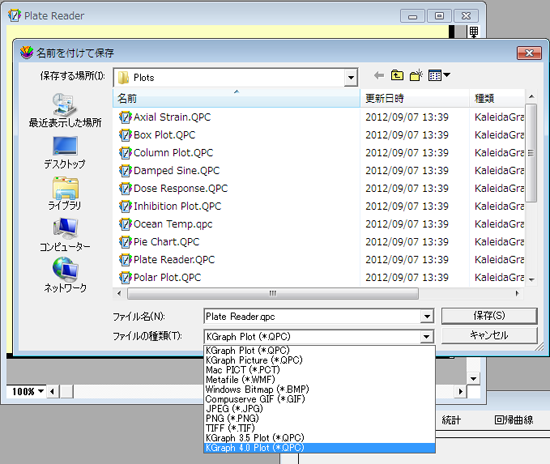Select デスクトップ in places bar
This screenshot has width=550, height=464.
coord(65,152)
